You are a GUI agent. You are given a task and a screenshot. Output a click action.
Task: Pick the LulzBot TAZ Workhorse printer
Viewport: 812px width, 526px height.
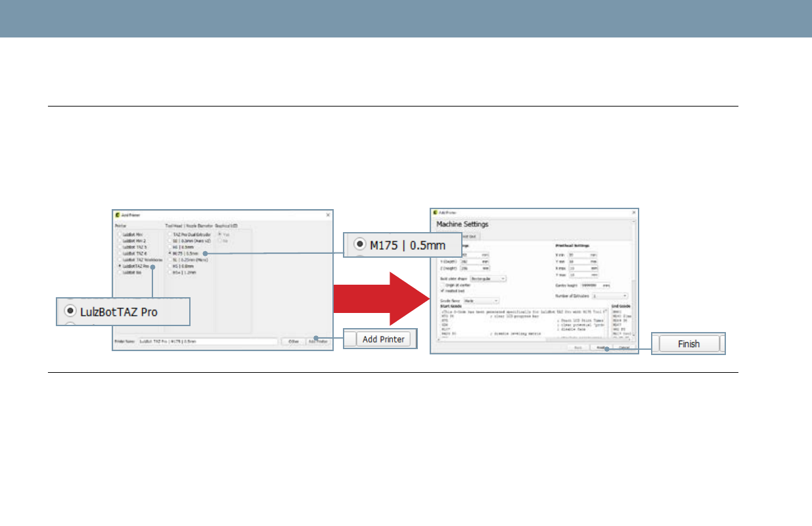120,260
